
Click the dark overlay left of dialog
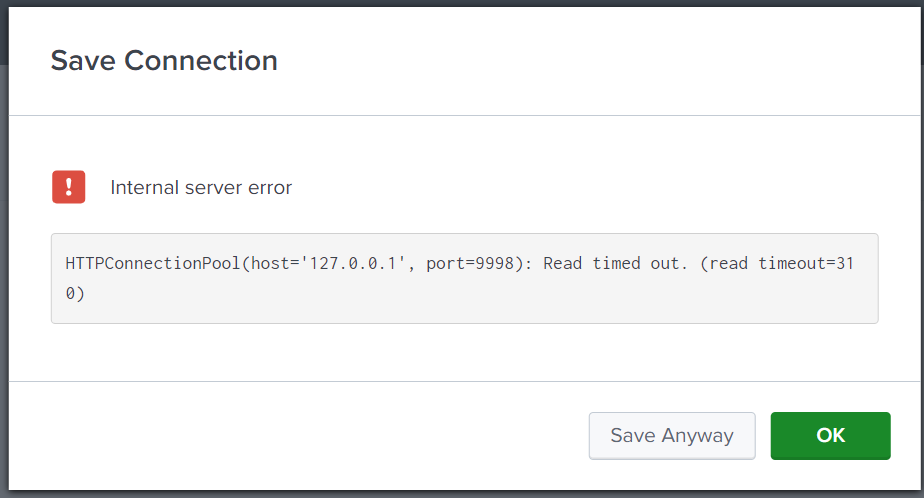tap(4, 249)
